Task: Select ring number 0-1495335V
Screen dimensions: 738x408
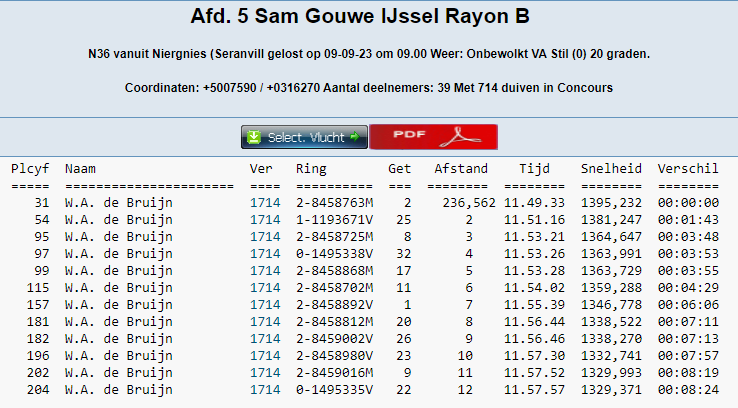Action: pos(335,389)
